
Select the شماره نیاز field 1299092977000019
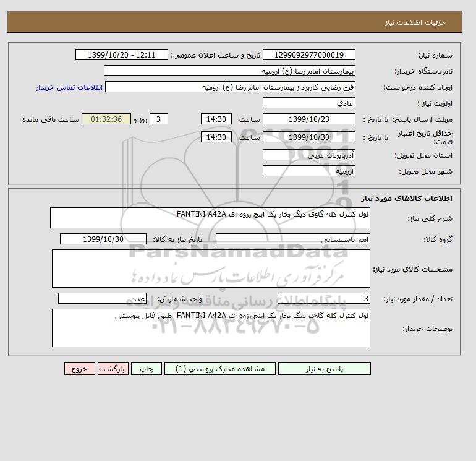308,54
